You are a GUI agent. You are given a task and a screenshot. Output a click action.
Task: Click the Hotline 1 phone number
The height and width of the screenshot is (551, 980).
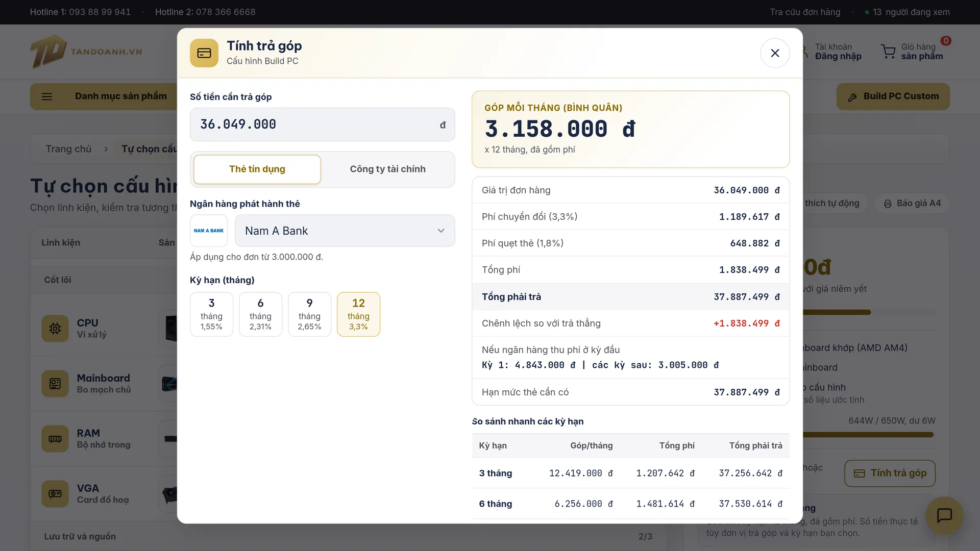pyautogui.click(x=100, y=12)
